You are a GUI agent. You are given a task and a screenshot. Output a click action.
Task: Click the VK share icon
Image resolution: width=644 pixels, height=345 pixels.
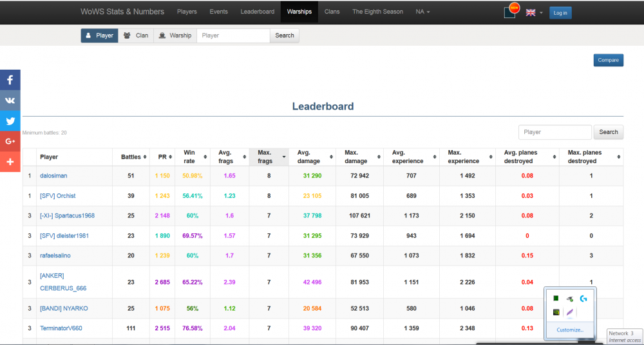pos(10,101)
